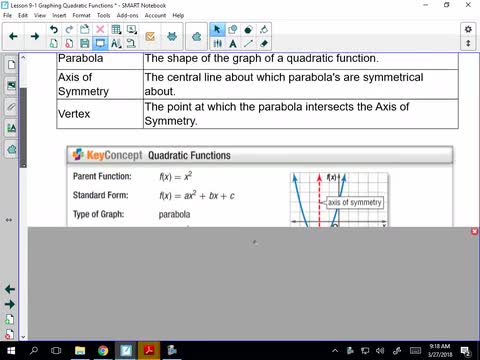Click the vertical scrollbar thumb in sidebar
The width and height of the screenshot is (480, 360).
point(23,127)
